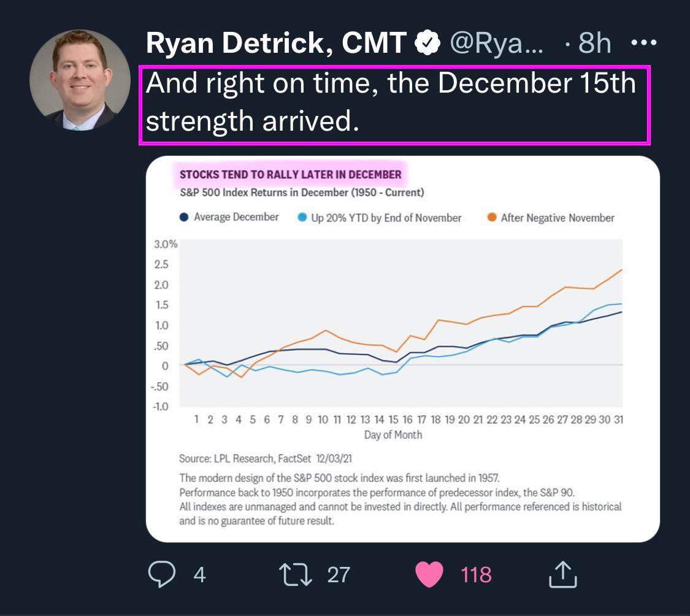
Task: Open the share icon below the tweet
Action: pyautogui.click(x=561, y=574)
